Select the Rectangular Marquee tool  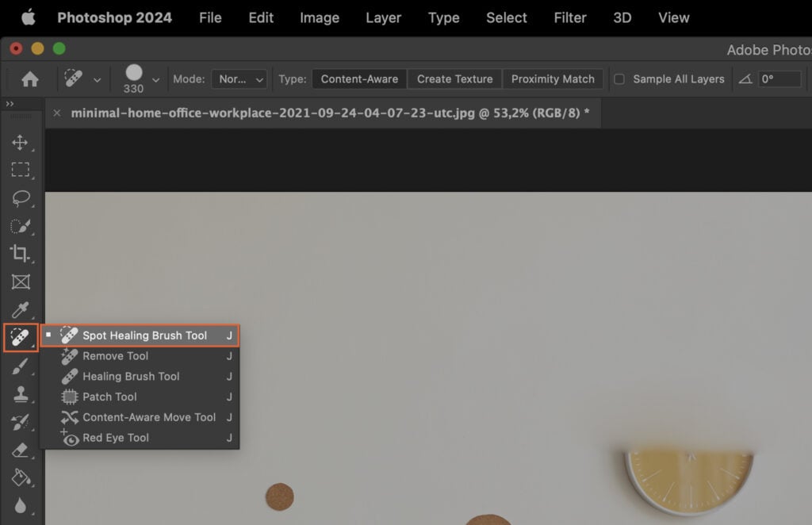[x=19, y=170]
